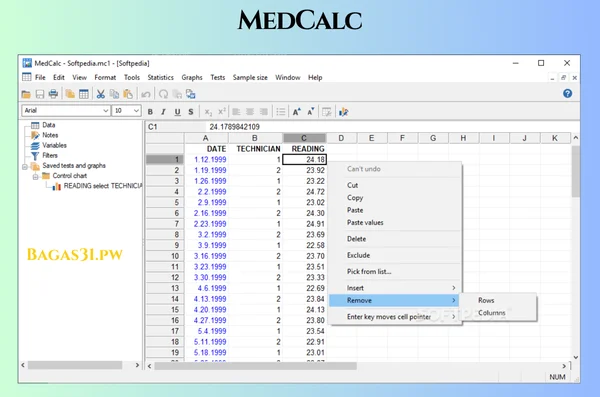Screen dimensions: 600x397
Task: Collapse the Control chart folder node
Action: pyautogui.click(x=35, y=176)
